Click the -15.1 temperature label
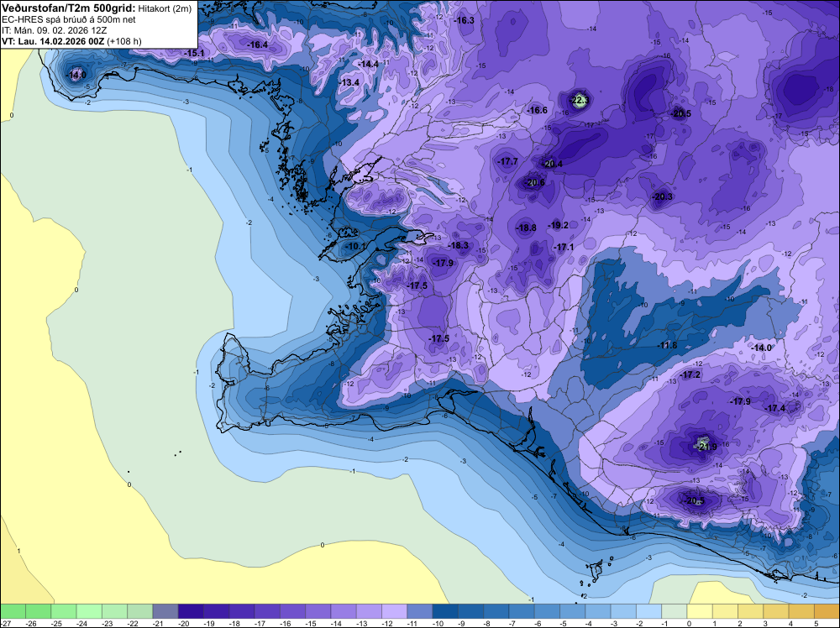 [x=194, y=54]
